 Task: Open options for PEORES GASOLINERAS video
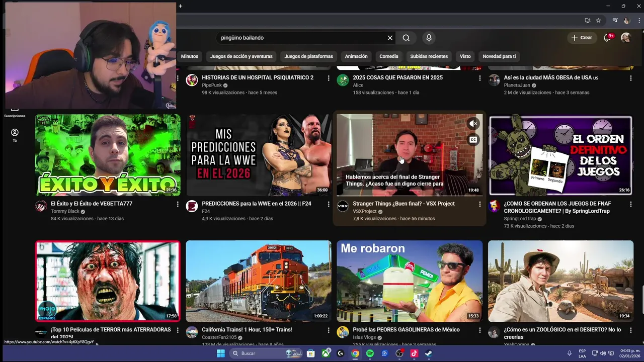[479, 330]
